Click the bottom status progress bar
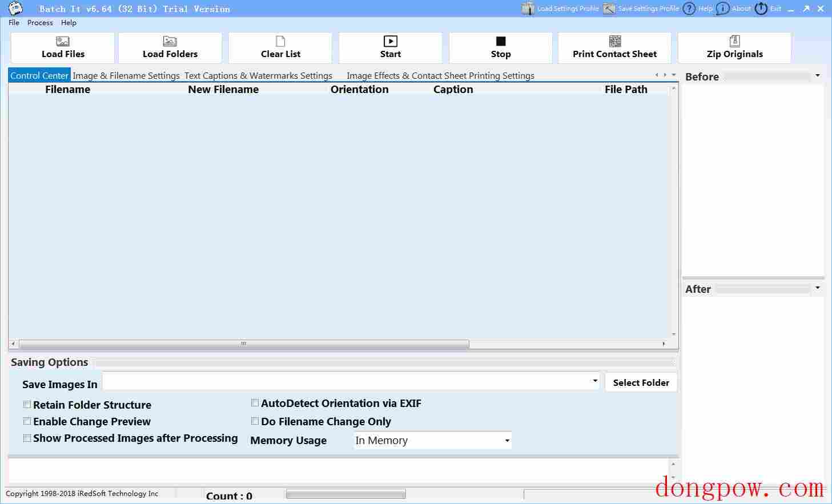 [345, 494]
